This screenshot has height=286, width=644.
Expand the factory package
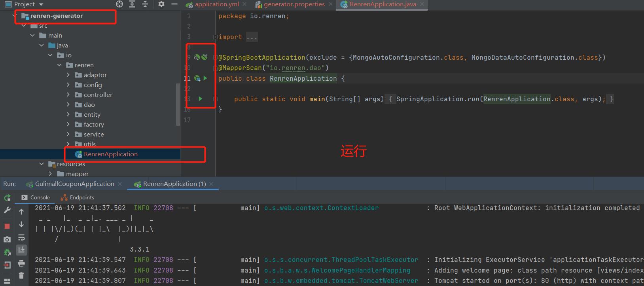pos(68,124)
